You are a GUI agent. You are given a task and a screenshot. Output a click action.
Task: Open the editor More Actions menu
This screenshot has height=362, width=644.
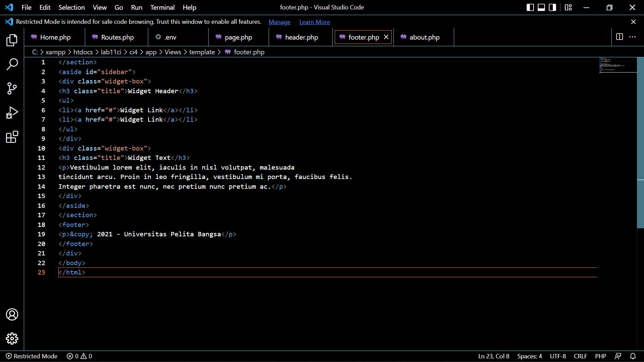coord(633,37)
